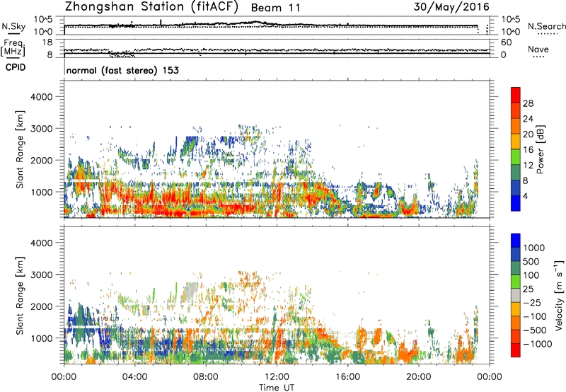Screen dimensions: 566x392
Task: Click the "12" value on Power scale
Action: pos(528,166)
